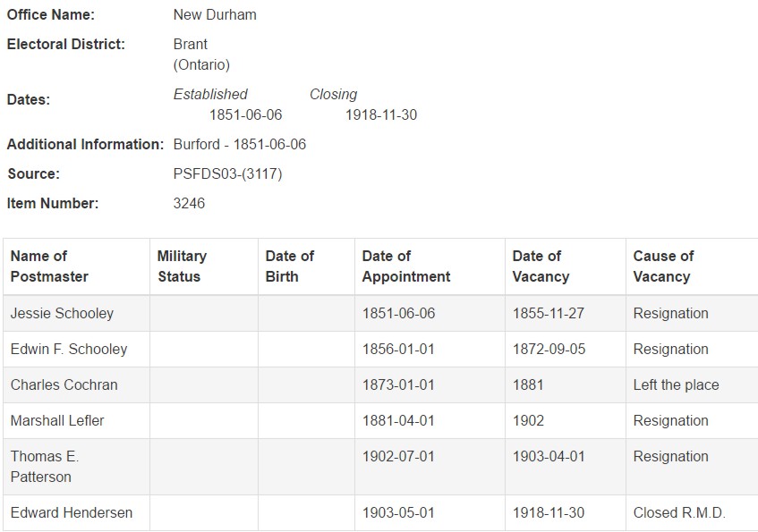758x532 pixels.
Task: Click the Closing date 1918-11-30
Action: pos(381,115)
